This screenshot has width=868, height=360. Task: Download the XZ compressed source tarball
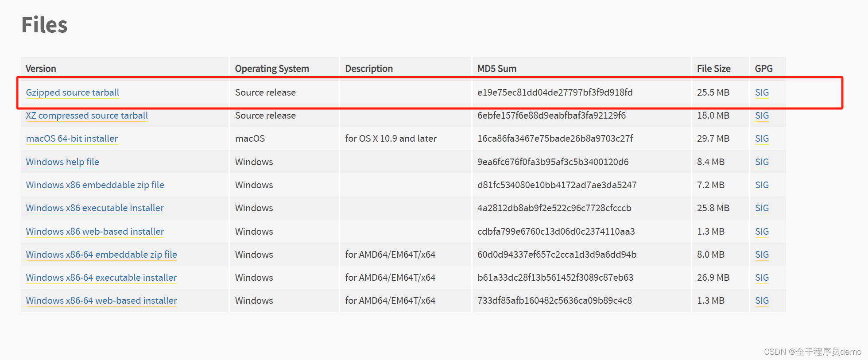point(87,116)
